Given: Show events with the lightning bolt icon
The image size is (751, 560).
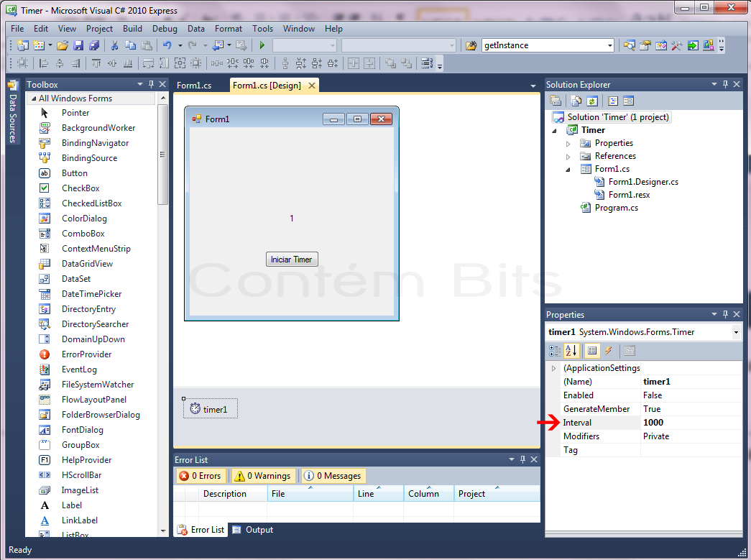Looking at the screenshot, I should 608,351.
